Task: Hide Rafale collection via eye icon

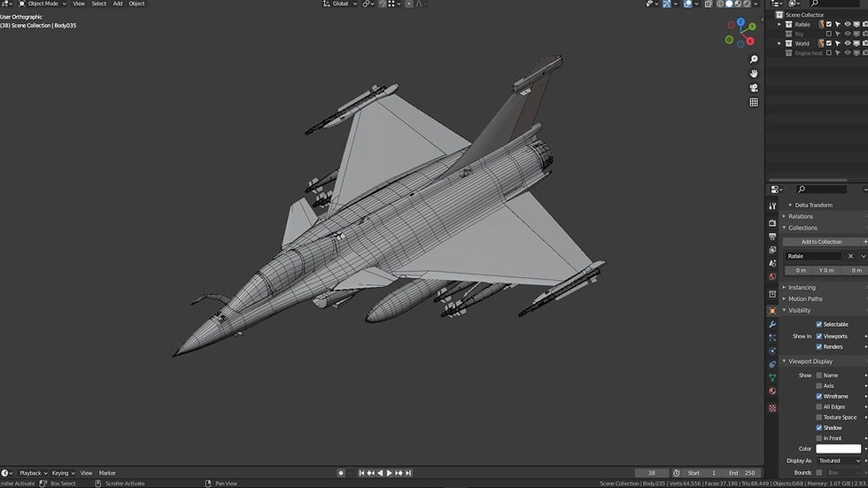Action: coord(847,24)
